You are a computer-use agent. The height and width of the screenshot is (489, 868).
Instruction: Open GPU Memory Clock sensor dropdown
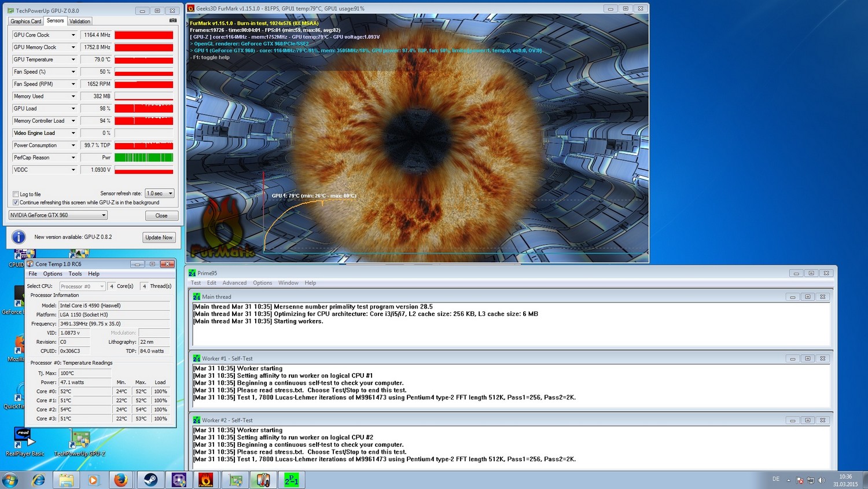(73, 47)
